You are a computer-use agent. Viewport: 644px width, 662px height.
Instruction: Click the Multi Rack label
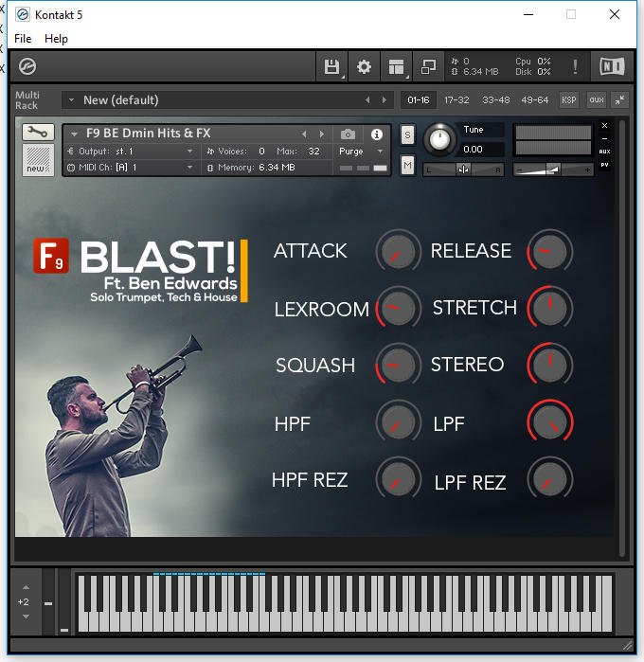[x=27, y=100]
